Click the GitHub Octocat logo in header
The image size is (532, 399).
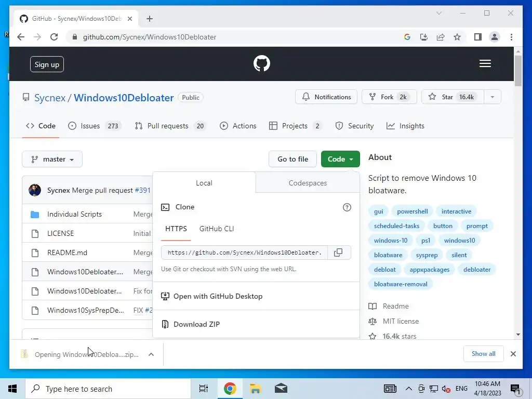tap(262, 63)
